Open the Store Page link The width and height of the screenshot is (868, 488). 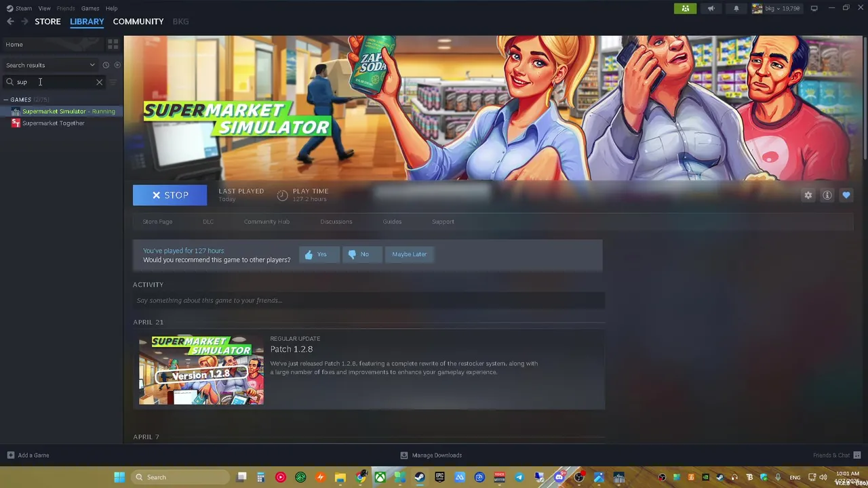tap(157, 222)
